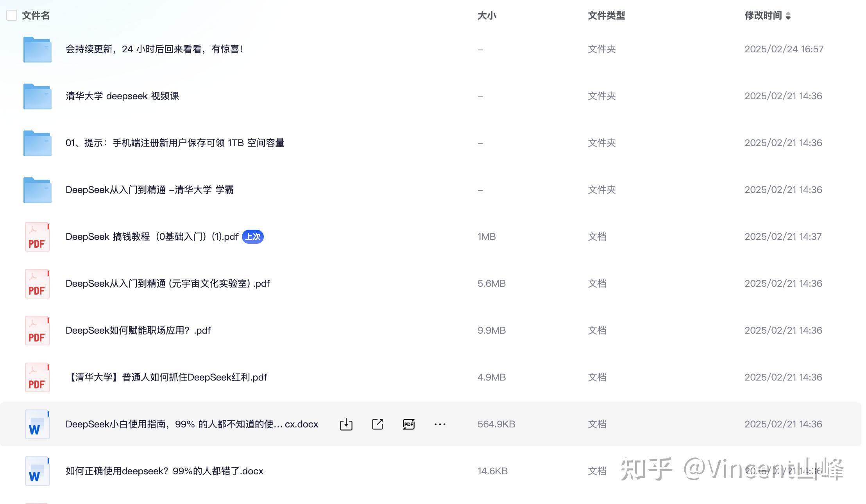866x504 pixels.
Task: Click download icon on hovered docx row
Action: (346, 424)
